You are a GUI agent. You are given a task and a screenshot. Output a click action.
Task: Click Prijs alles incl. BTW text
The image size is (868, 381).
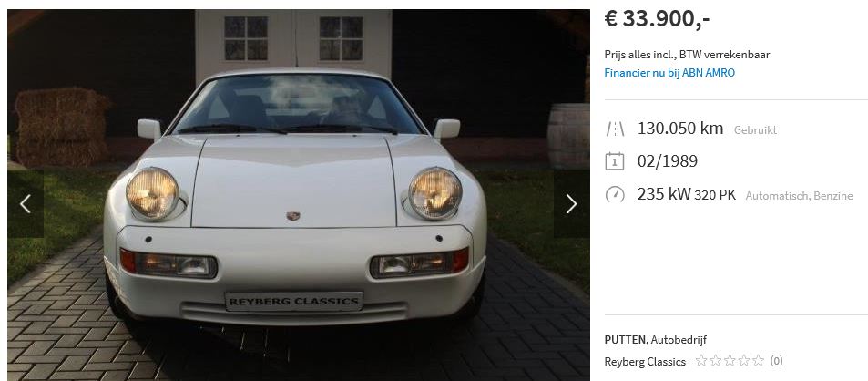point(687,55)
